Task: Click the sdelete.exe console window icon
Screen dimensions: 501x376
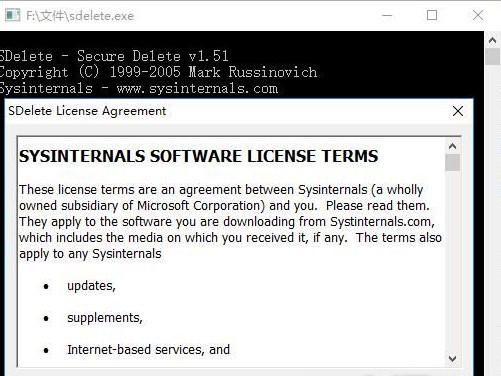Action: point(13,15)
